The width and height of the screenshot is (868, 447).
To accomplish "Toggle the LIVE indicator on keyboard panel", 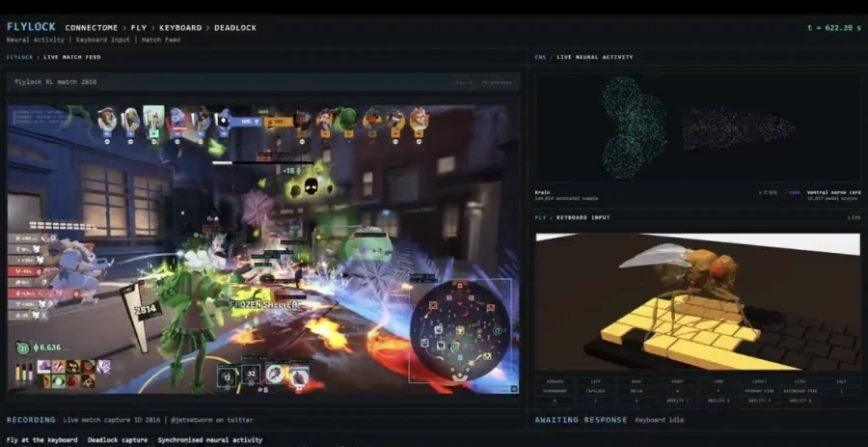I will (x=854, y=217).
